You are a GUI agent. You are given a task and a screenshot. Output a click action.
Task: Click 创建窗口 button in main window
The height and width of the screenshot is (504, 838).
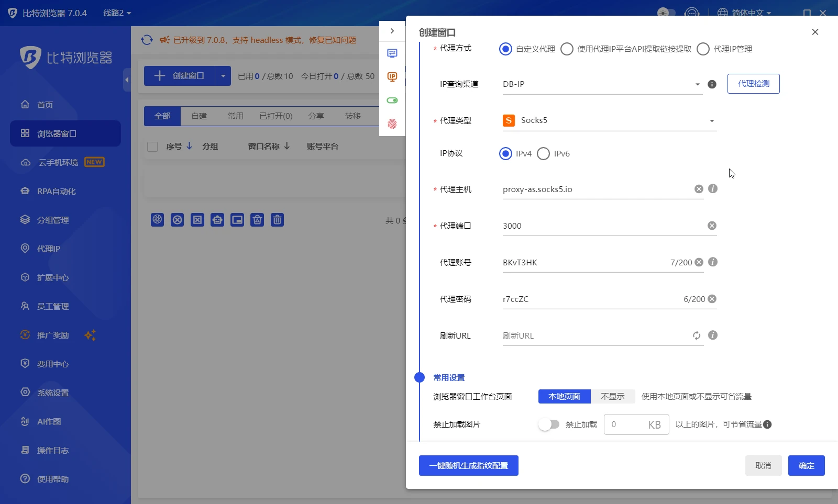[180, 76]
